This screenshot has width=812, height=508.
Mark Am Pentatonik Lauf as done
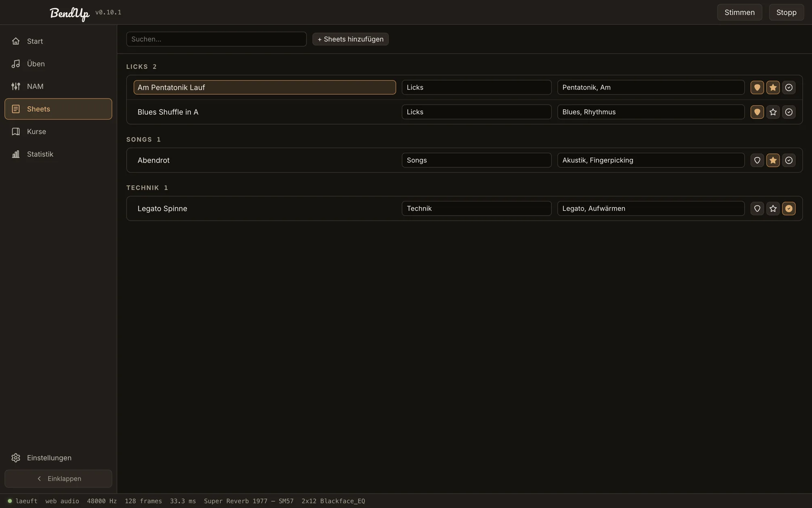coord(789,87)
